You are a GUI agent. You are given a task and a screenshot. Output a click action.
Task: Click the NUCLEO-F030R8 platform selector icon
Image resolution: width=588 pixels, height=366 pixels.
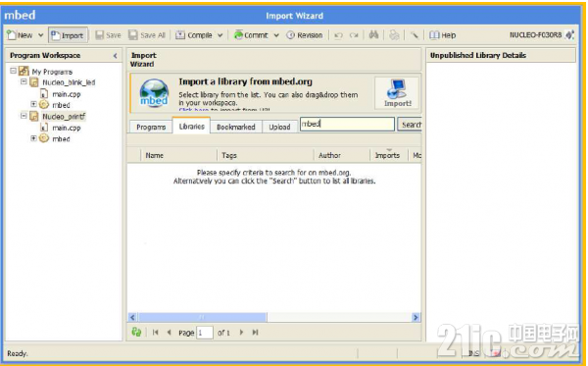point(569,35)
